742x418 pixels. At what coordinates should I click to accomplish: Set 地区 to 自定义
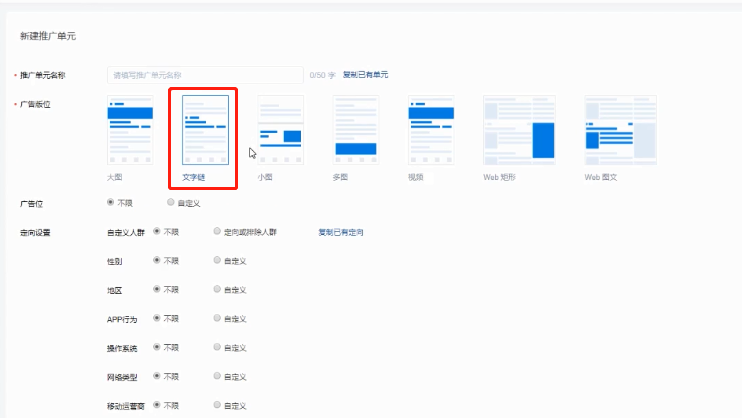217,289
